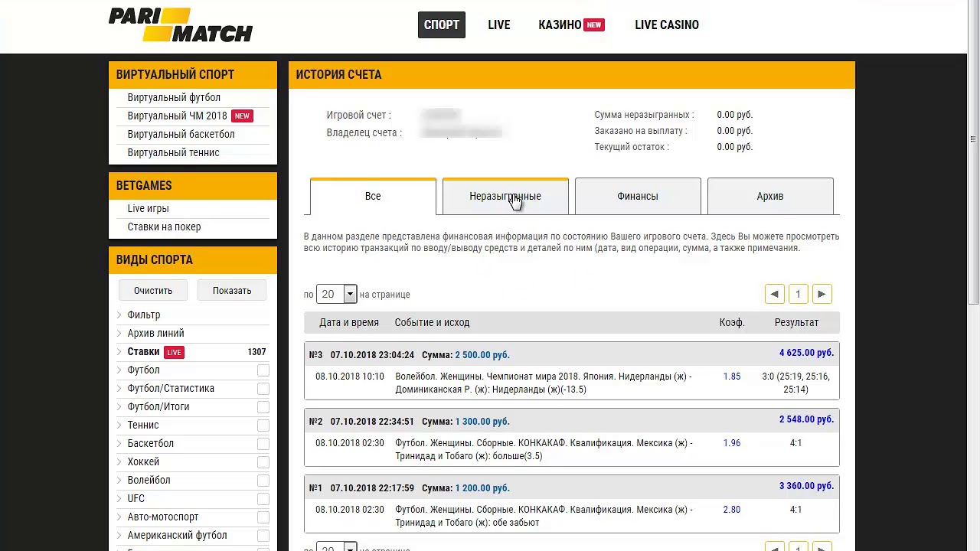Click bet №3 header row

point(572,354)
